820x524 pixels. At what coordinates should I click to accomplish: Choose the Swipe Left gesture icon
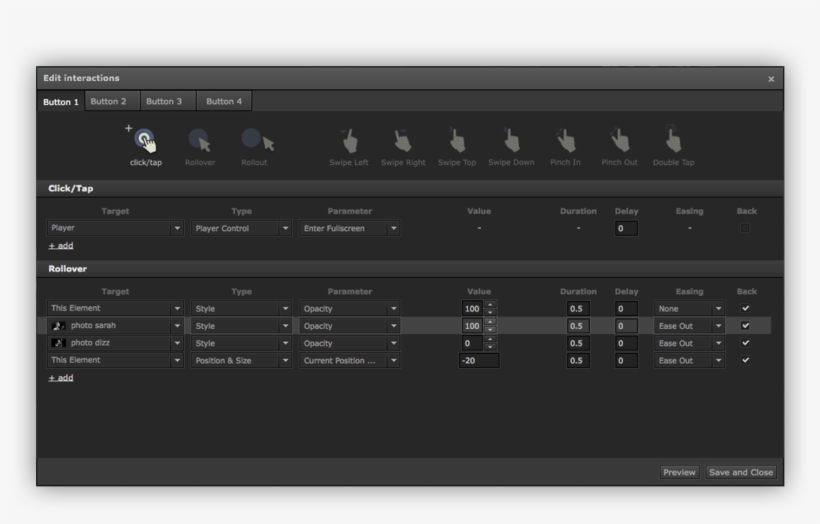point(349,141)
